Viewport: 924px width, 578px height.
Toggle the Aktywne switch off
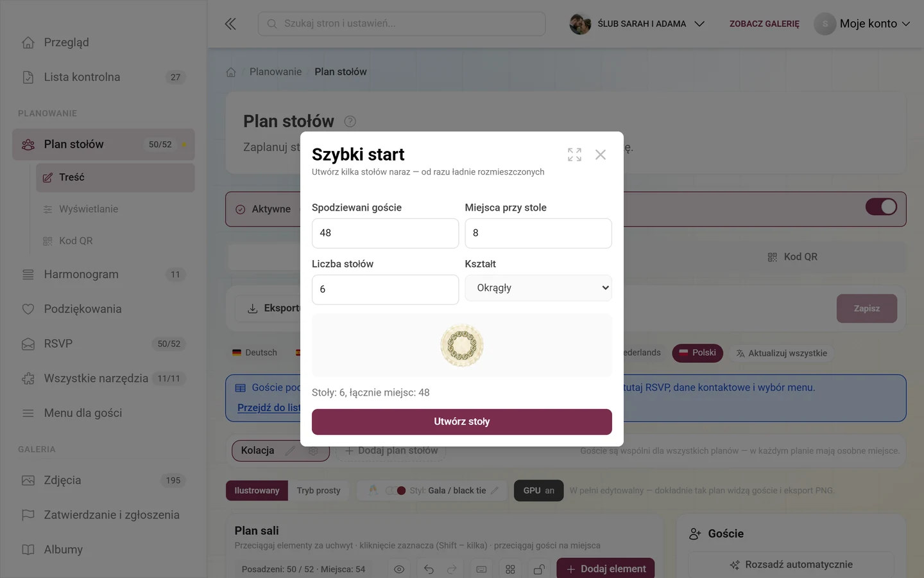tap(881, 207)
